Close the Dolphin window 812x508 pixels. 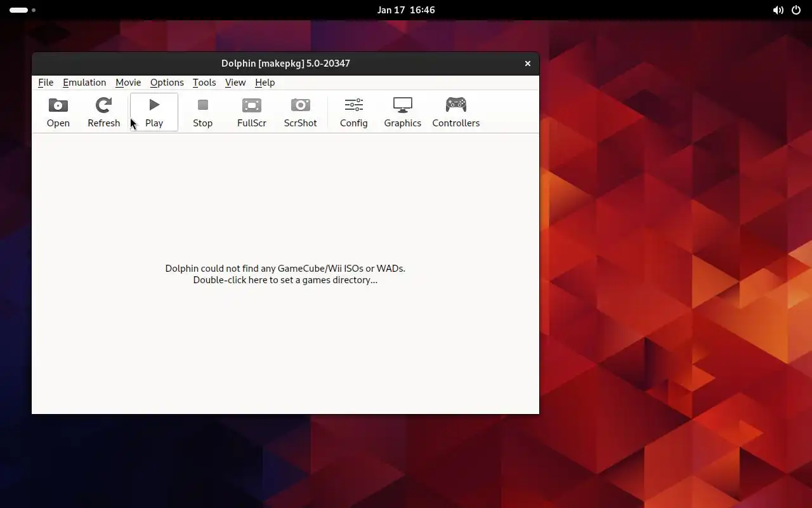tap(527, 63)
